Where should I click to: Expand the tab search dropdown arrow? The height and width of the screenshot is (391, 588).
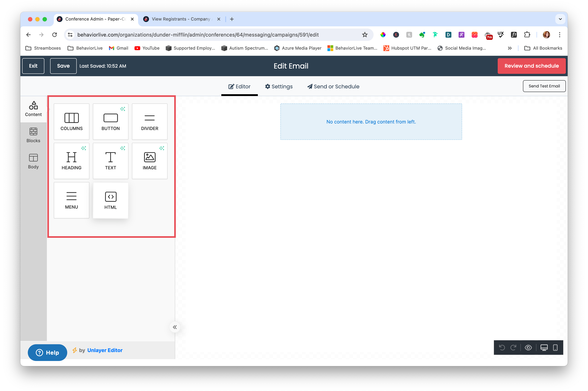560,19
